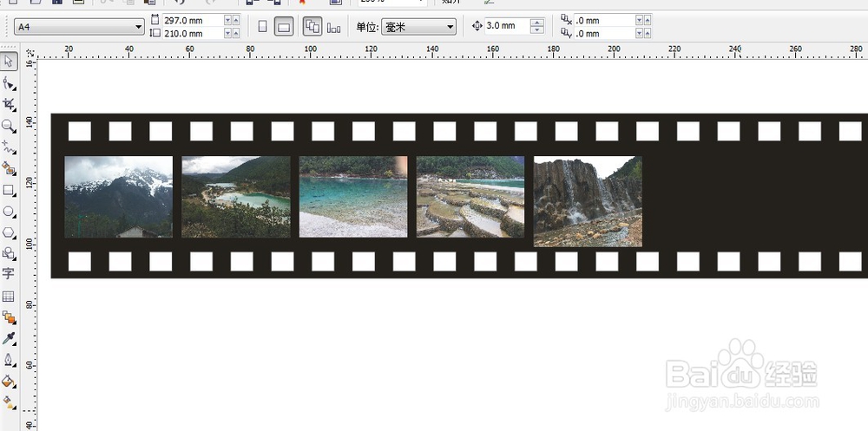The image size is (868, 431).
Task: Decrease page height with down arrow
Action: 228,33
